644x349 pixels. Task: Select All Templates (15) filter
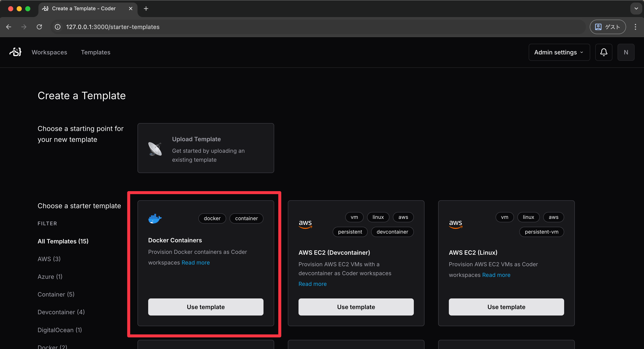[63, 241]
